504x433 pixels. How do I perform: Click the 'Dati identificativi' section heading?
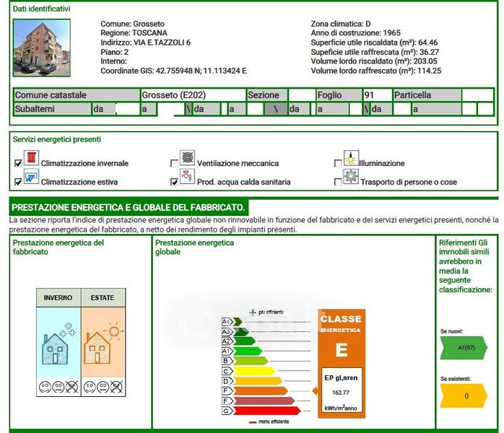[41, 9]
